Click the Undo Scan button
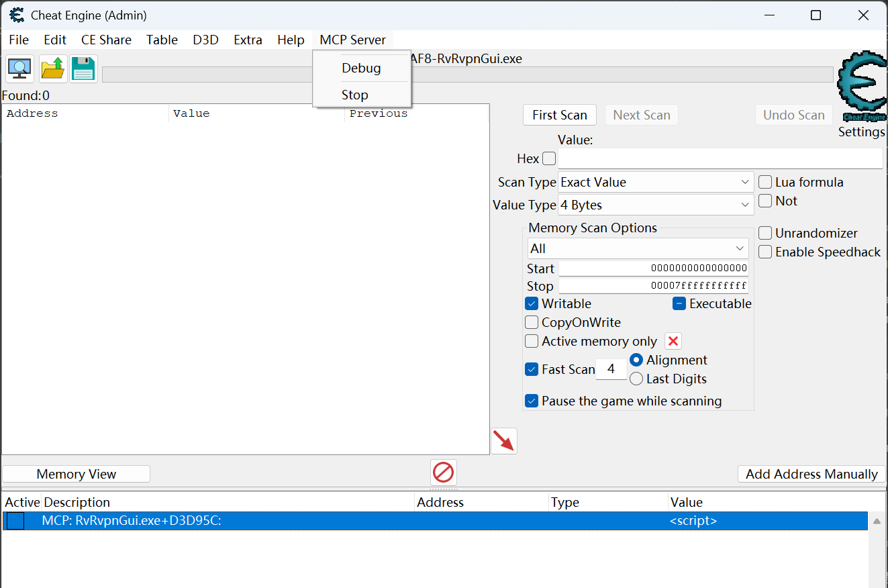888x588 pixels. 794,115
